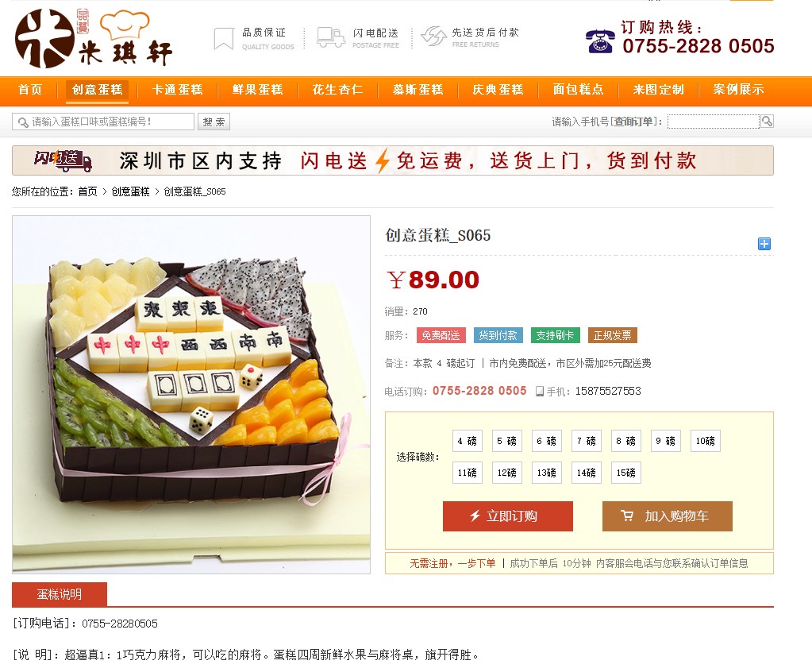The width and height of the screenshot is (812, 672).
Task: Click the mahjong cake product image
Action: coord(191,394)
